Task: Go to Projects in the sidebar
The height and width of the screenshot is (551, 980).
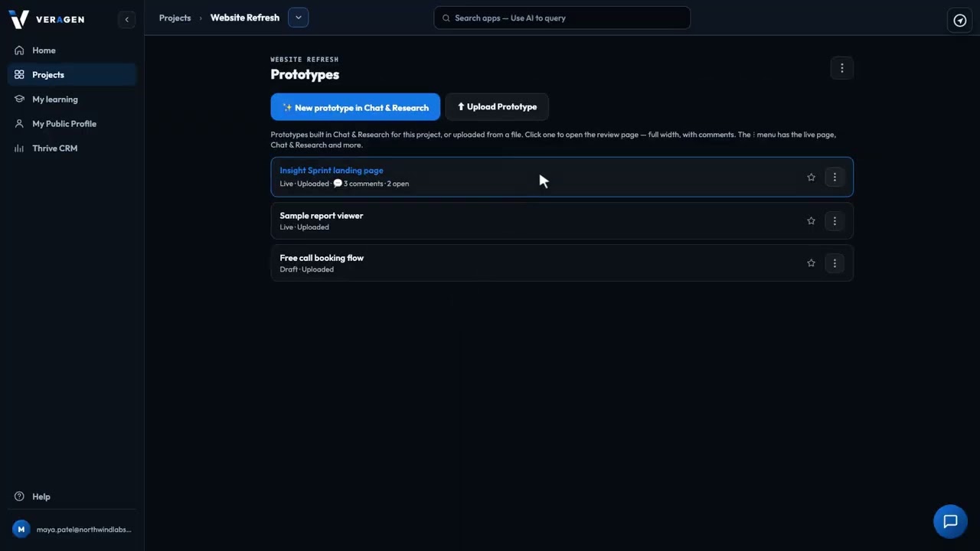Action: pos(72,75)
